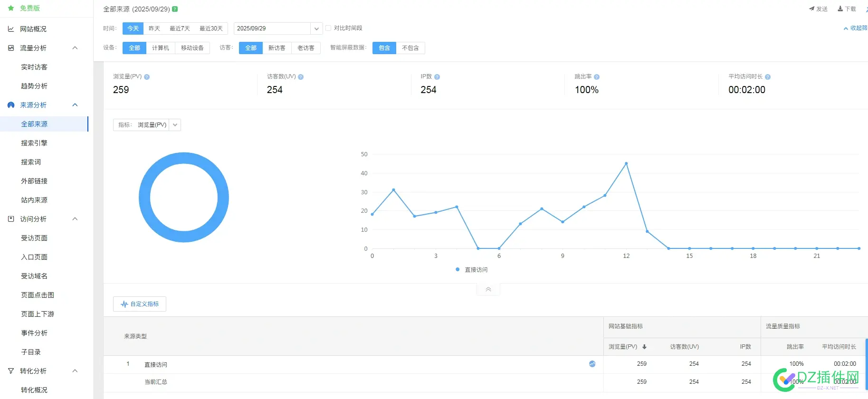Click the green help icon beside page title
Screen dimensions: 868x399
pos(175,9)
